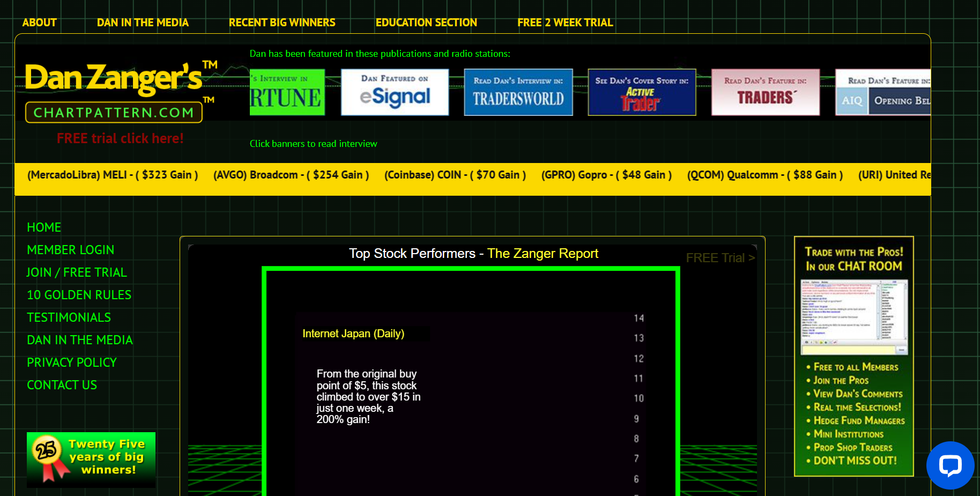Screen dimensions: 980x496
Task: Go to Education Section in top menu
Action: coord(426,23)
